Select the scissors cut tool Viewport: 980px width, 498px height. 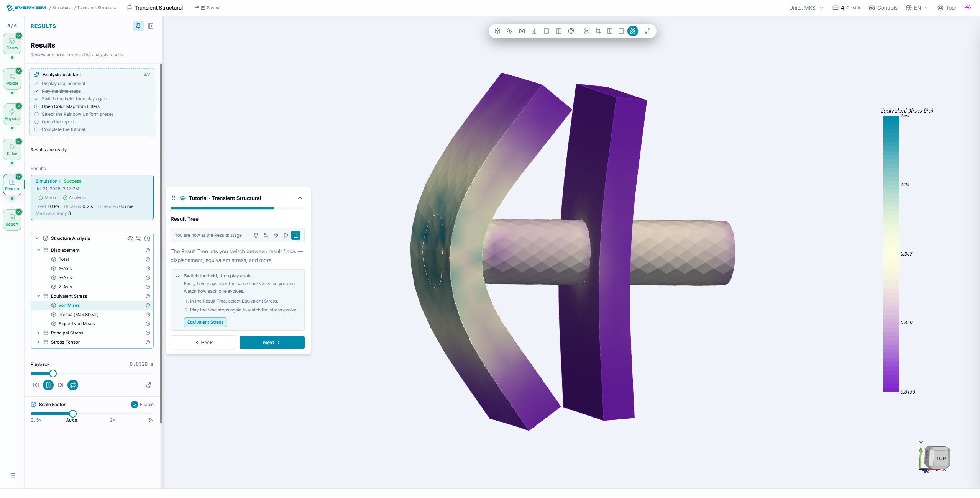click(586, 31)
